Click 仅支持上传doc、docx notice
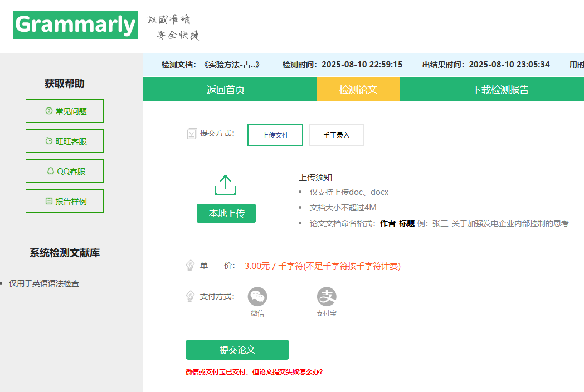This screenshot has height=392, width=584. [x=349, y=192]
